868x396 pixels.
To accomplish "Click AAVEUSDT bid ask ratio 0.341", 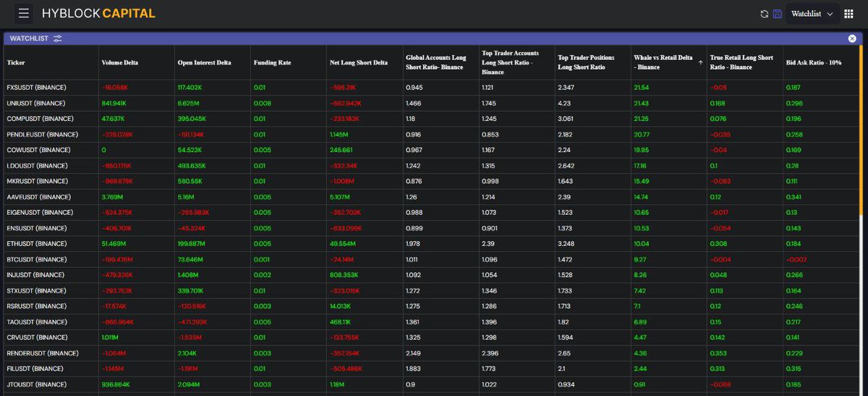I will pyautogui.click(x=793, y=197).
